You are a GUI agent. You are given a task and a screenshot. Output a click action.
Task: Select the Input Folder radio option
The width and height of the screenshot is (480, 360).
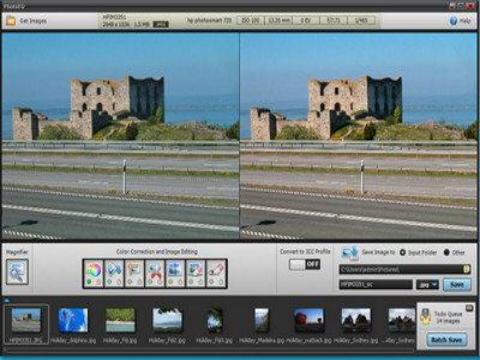pos(402,253)
